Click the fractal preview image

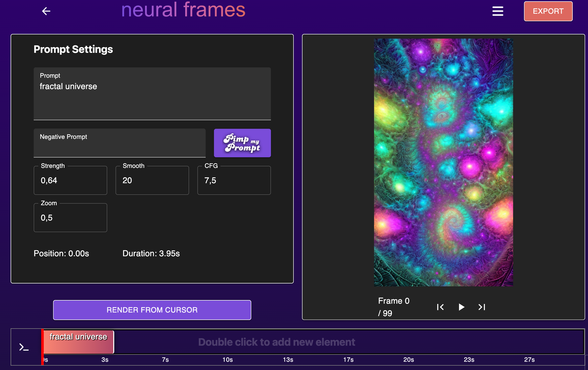(443, 162)
